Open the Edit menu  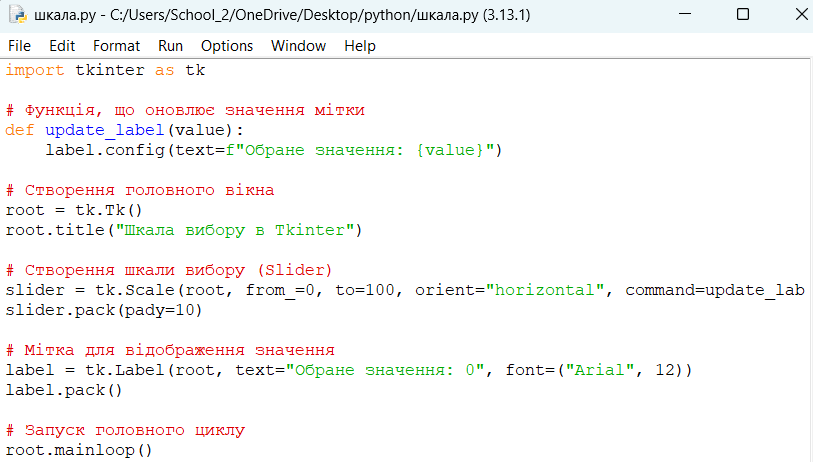pyautogui.click(x=62, y=46)
